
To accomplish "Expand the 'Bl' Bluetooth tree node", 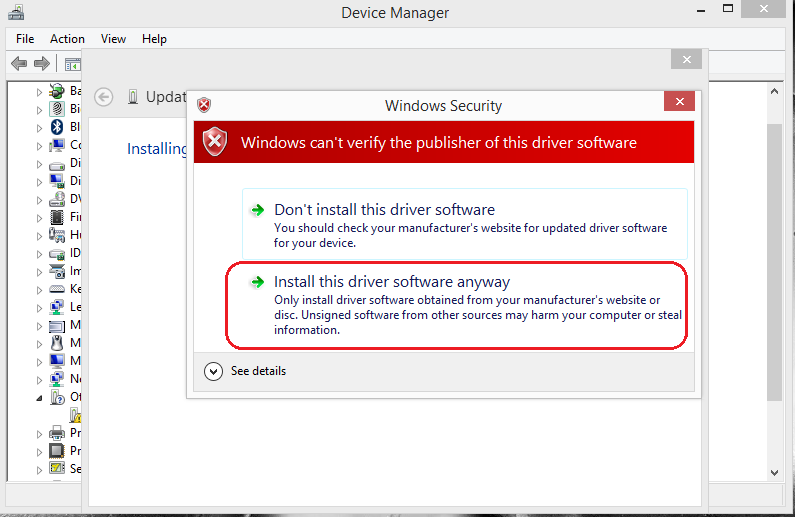I will pos(39,128).
